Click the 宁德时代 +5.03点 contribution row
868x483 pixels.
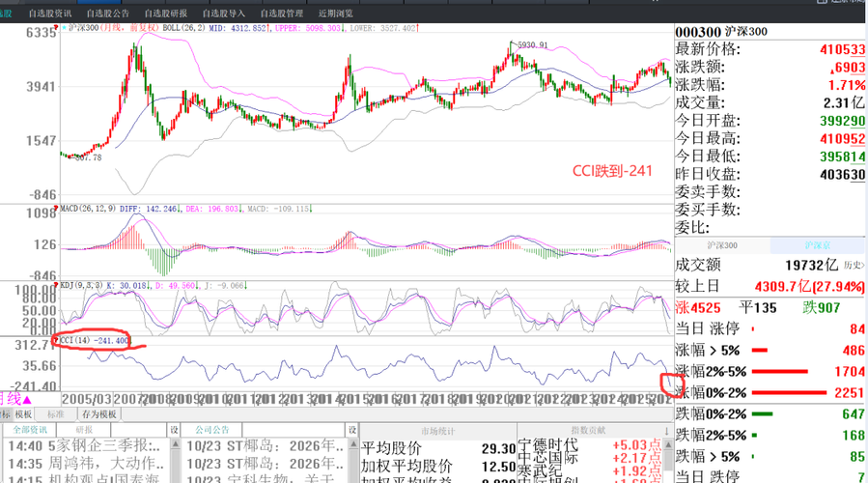pos(590,444)
